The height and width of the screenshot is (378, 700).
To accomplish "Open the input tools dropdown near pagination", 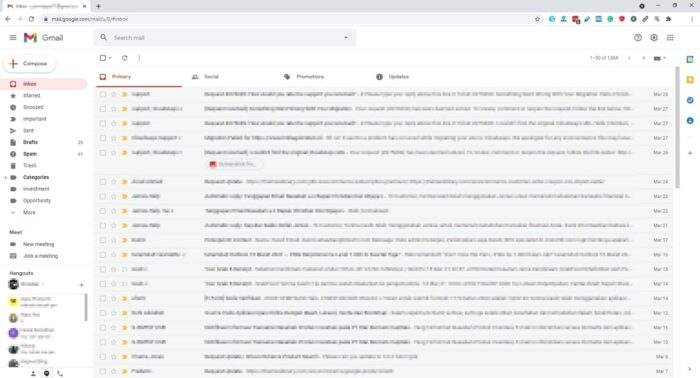I will point(659,58).
